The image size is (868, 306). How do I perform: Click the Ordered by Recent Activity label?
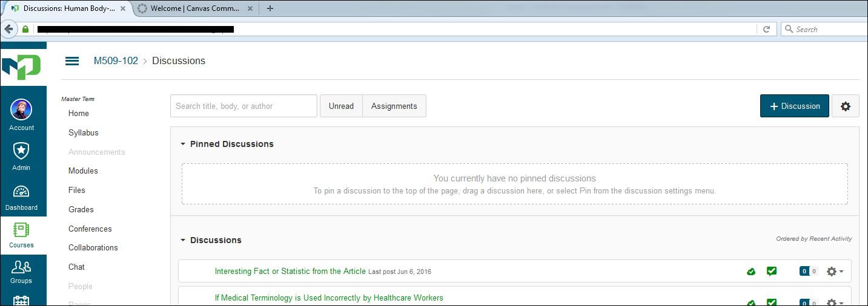814,239
